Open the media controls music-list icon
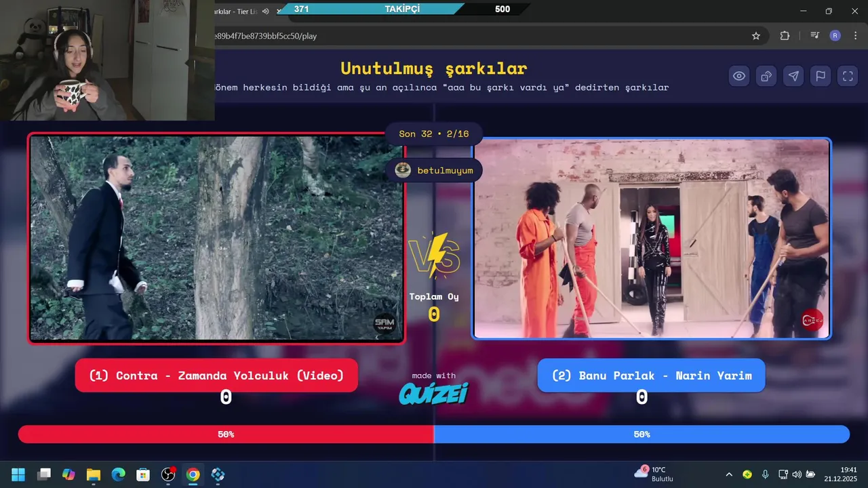 (814, 36)
